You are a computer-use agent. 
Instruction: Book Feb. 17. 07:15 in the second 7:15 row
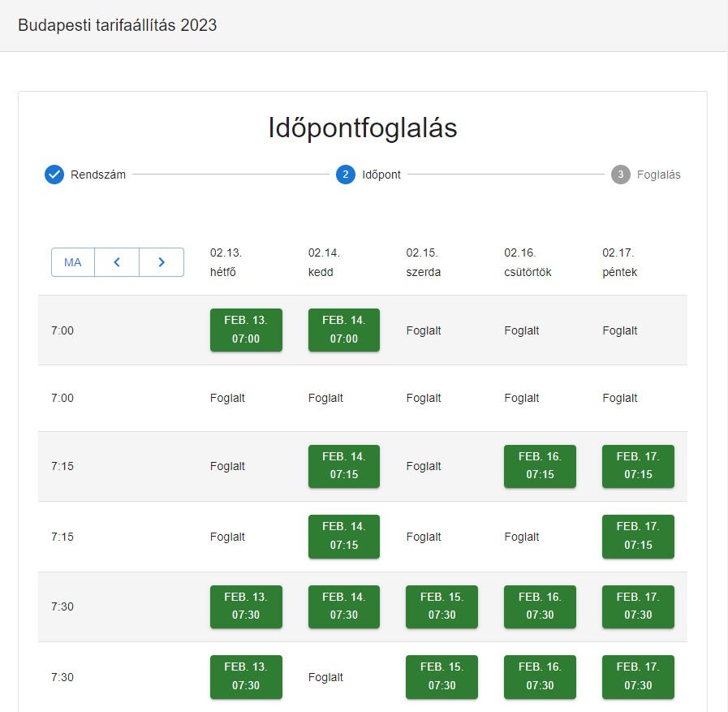(x=638, y=536)
